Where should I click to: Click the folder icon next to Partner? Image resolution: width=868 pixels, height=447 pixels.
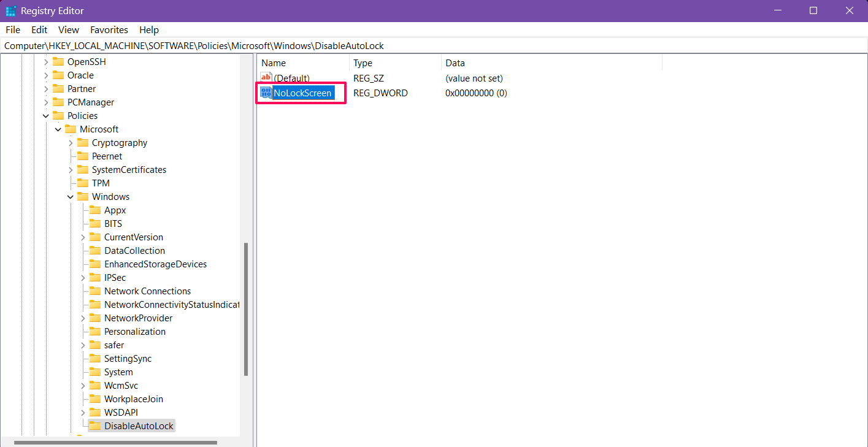tap(58, 88)
